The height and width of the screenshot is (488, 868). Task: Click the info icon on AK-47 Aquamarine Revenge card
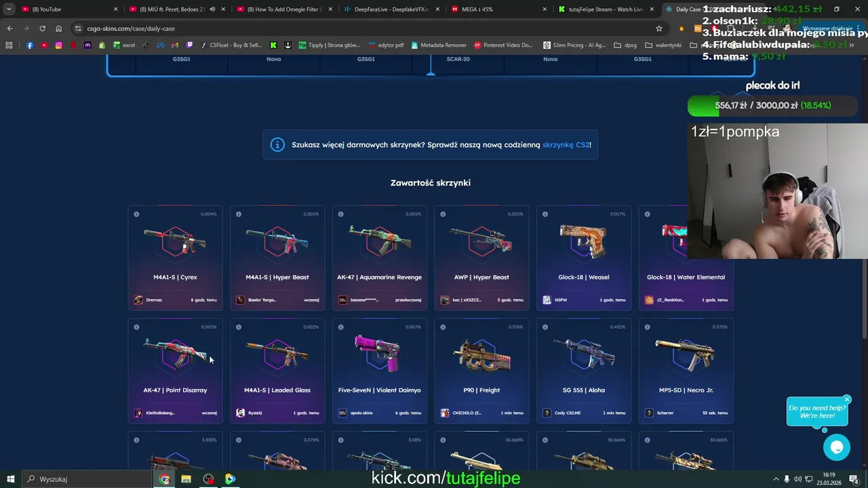(x=340, y=214)
